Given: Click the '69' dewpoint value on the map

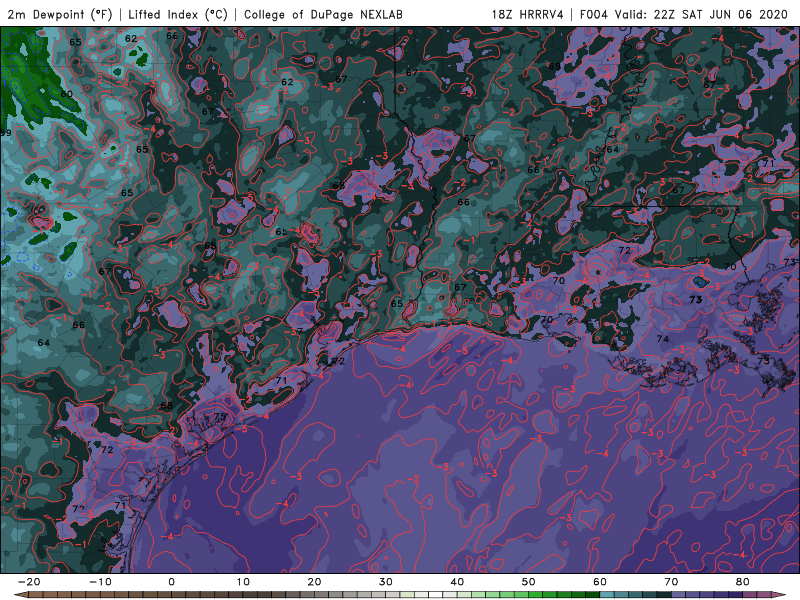Looking at the screenshot, I should pos(555,66).
